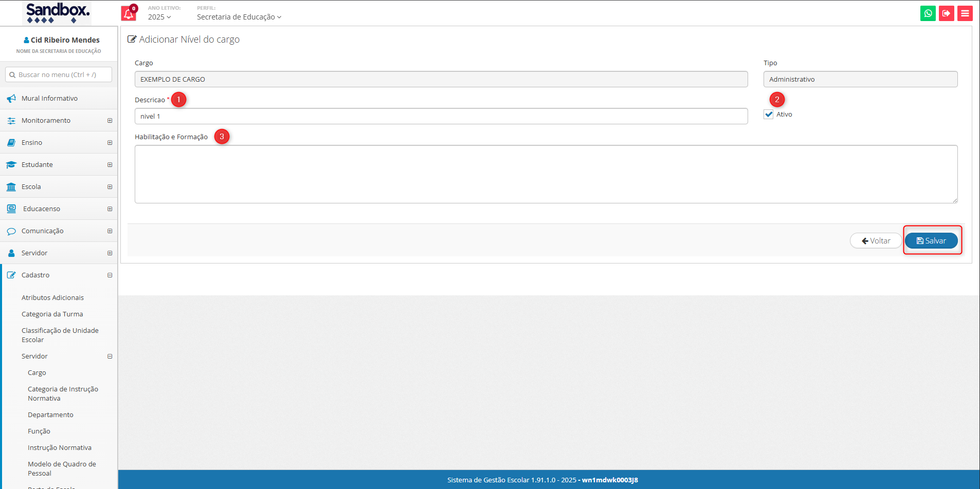The height and width of the screenshot is (489, 980).
Task: Open the Secretaria de Educação profile dropdown
Action: (x=239, y=17)
